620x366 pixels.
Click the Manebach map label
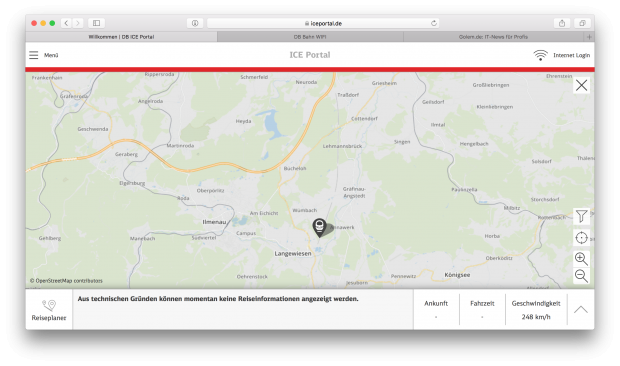tap(142, 238)
